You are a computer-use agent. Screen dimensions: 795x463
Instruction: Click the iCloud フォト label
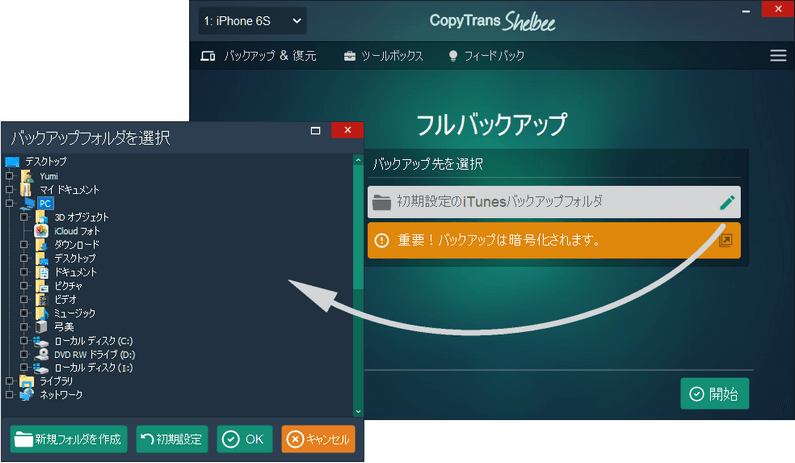pyautogui.click(x=77, y=231)
